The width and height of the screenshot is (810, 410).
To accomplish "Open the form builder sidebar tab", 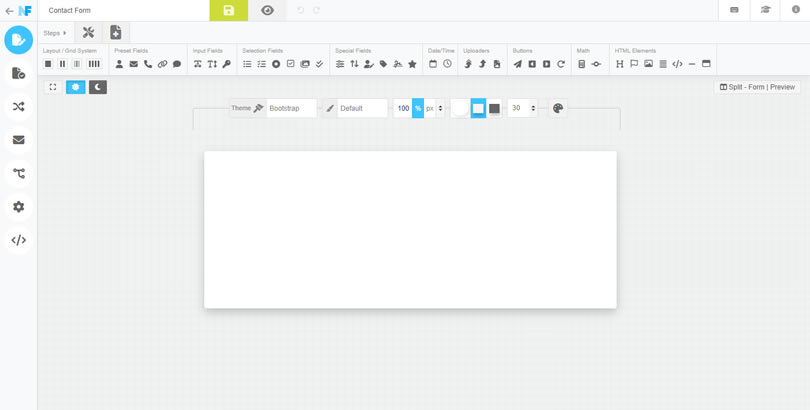I will point(19,40).
